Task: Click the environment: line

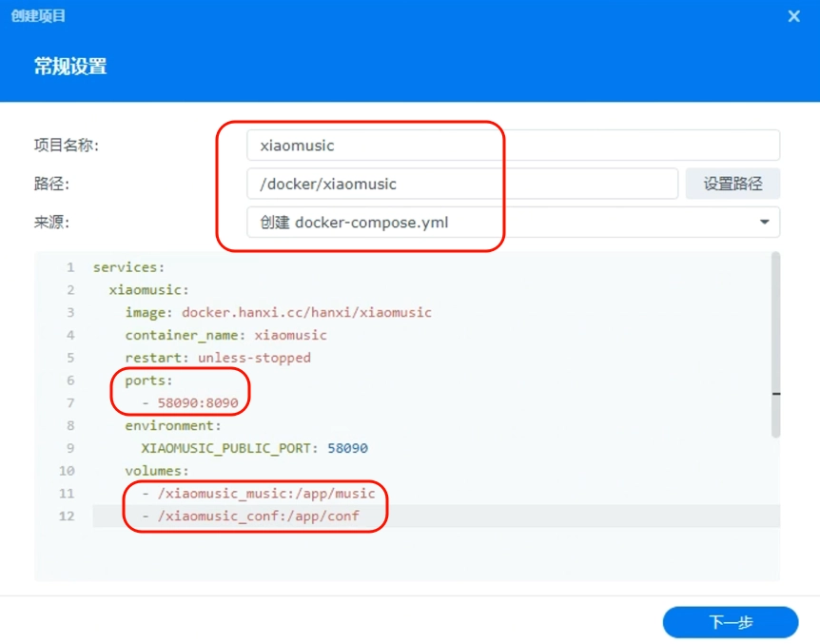Action: click(173, 425)
